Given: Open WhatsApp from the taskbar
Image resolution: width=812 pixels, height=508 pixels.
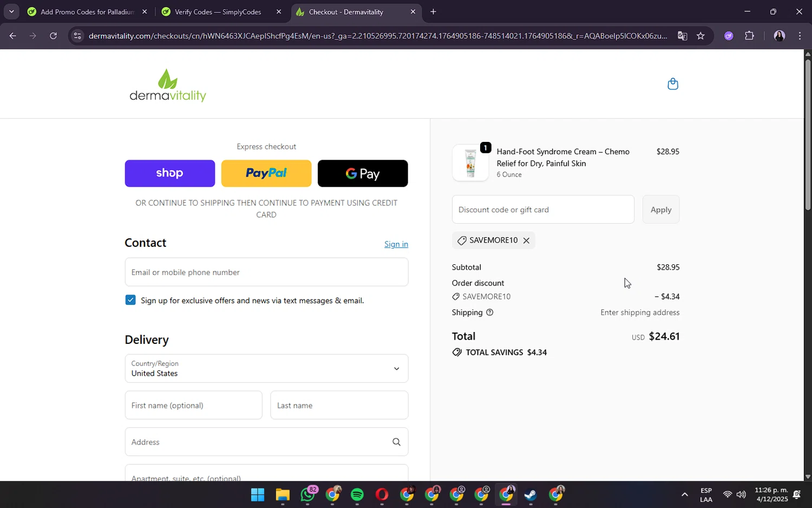Looking at the screenshot, I should click(308, 494).
